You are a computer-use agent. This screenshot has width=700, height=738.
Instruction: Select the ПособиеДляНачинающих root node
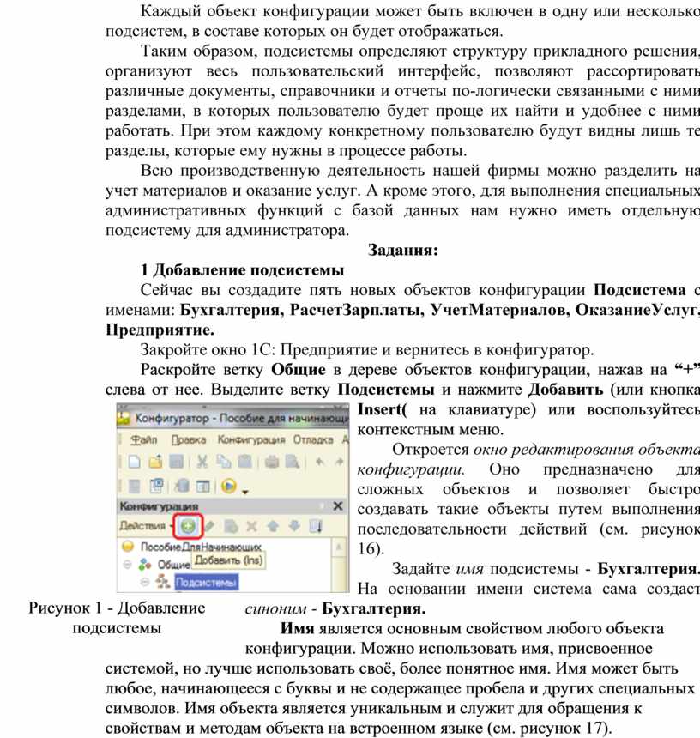pos(201,547)
